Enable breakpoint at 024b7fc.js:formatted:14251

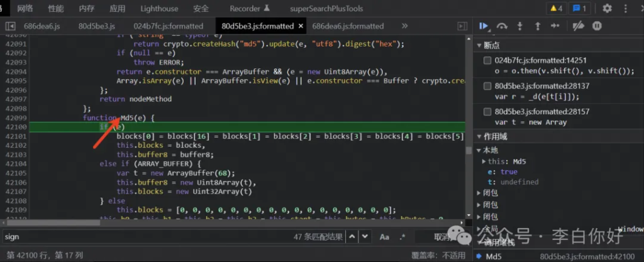[487, 61]
